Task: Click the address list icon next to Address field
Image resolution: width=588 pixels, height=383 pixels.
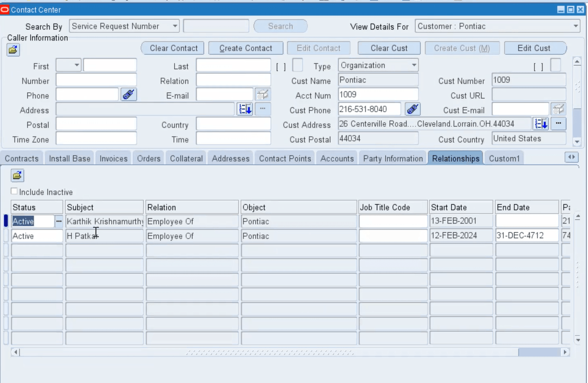Action: click(x=245, y=109)
